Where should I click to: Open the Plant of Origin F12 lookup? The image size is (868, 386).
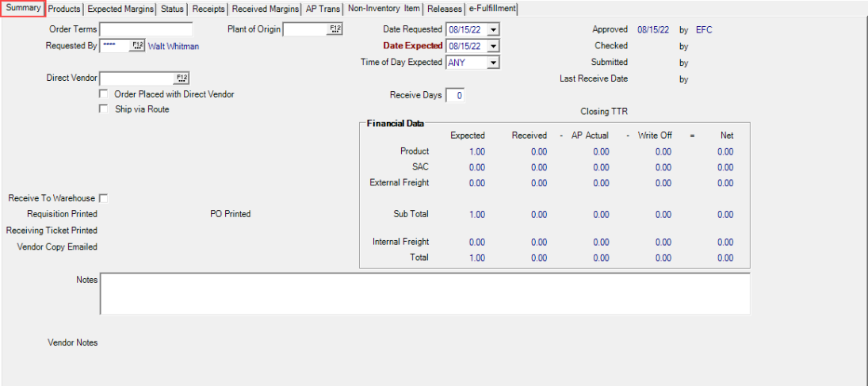(335, 29)
